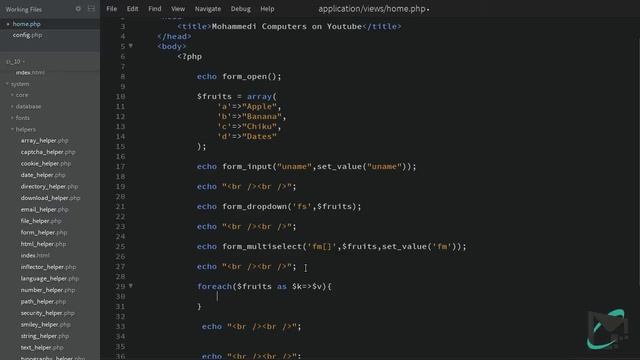Open the Edit menu
The height and width of the screenshot is (360, 640).
pyautogui.click(x=132, y=9)
